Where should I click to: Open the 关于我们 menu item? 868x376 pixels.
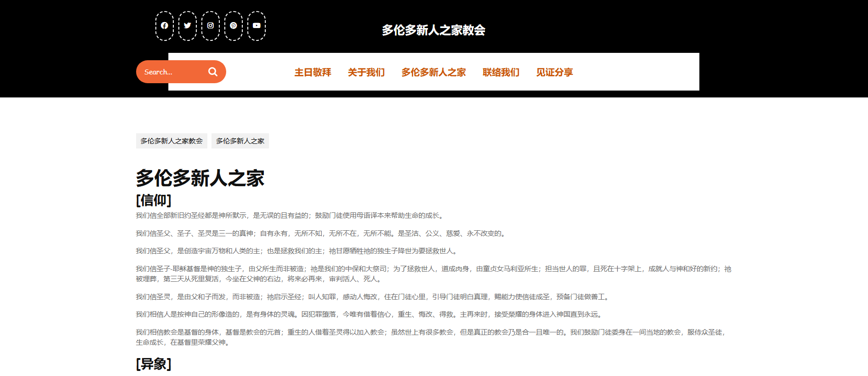click(x=366, y=72)
